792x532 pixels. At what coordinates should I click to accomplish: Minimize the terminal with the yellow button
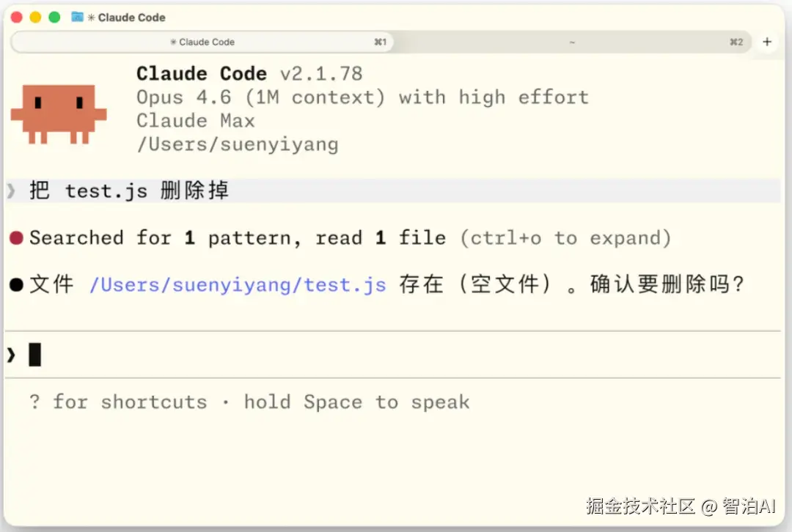(35, 17)
